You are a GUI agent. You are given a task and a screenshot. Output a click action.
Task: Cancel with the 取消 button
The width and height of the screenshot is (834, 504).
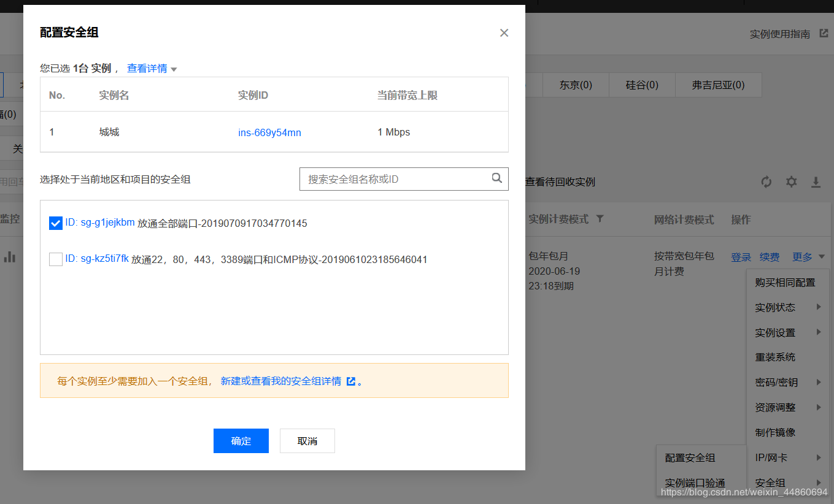coord(307,441)
